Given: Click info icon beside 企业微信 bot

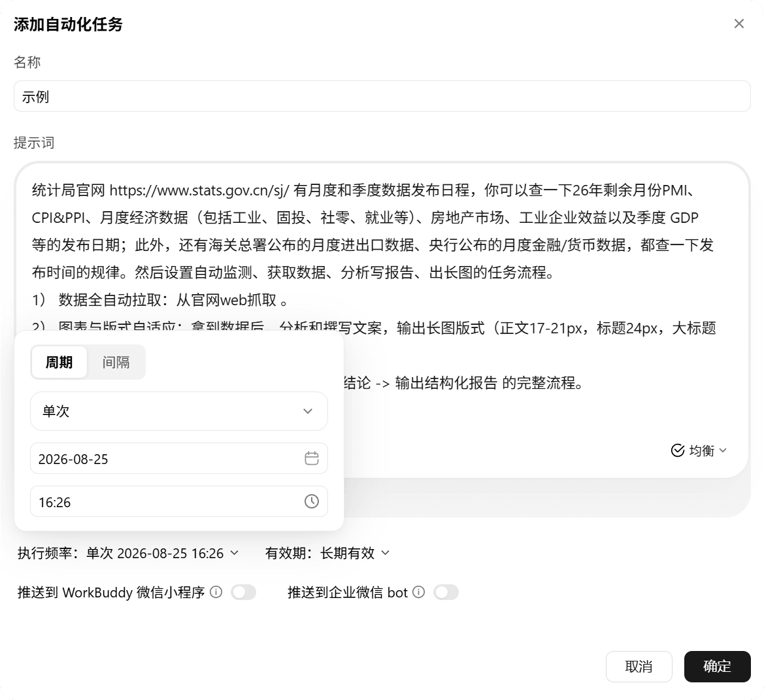Looking at the screenshot, I should pyautogui.click(x=418, y=592).
